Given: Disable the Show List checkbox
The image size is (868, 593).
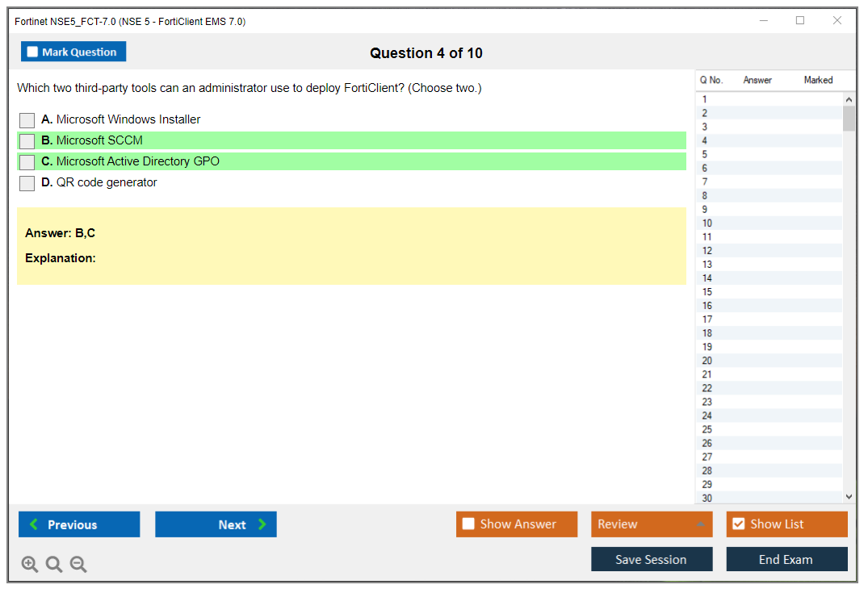Looking at the screenshot, I should point(738,524).
